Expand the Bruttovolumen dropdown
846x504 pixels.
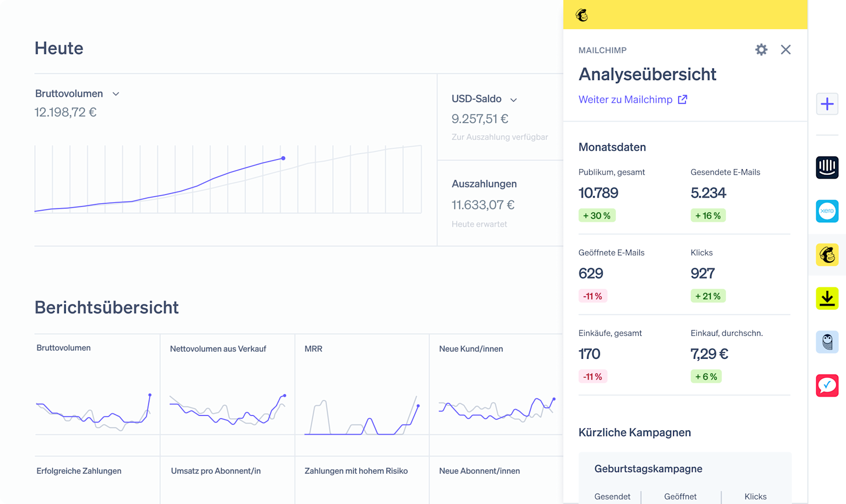[x=116, y=94]
